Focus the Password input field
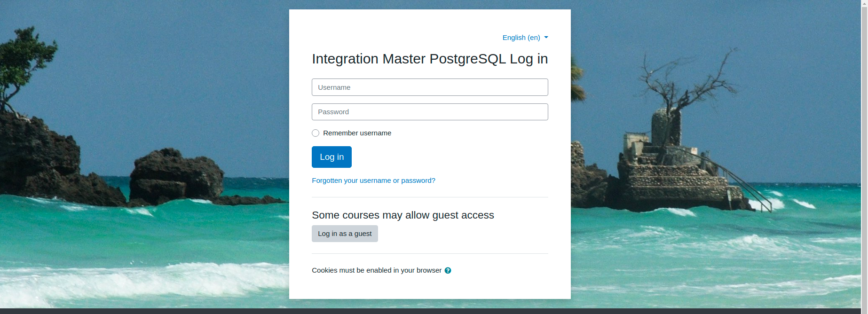Image resolution: width=868 pixels, height=314 pixels. tap(430, 112)
